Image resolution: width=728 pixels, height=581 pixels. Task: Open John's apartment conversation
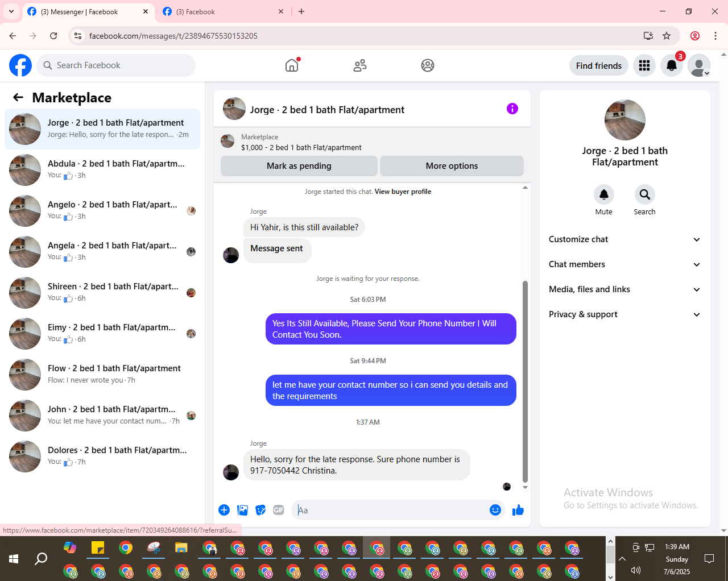tap(102, 416)
